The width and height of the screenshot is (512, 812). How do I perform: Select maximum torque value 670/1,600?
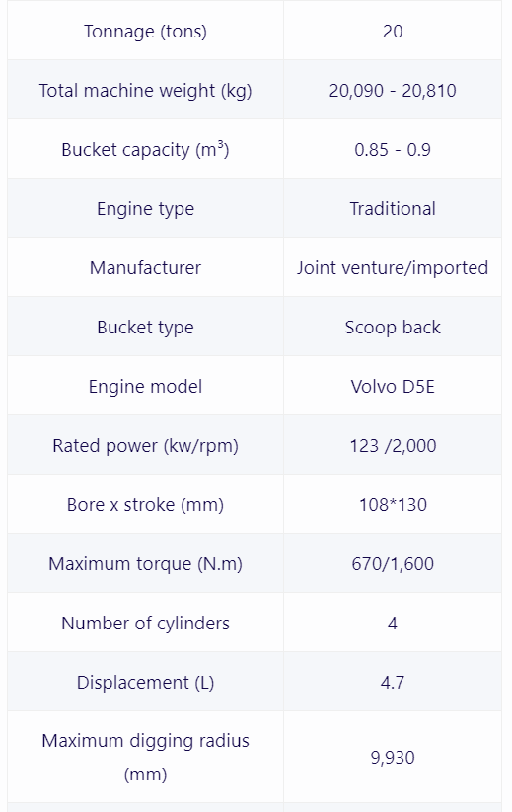(393, 564)
